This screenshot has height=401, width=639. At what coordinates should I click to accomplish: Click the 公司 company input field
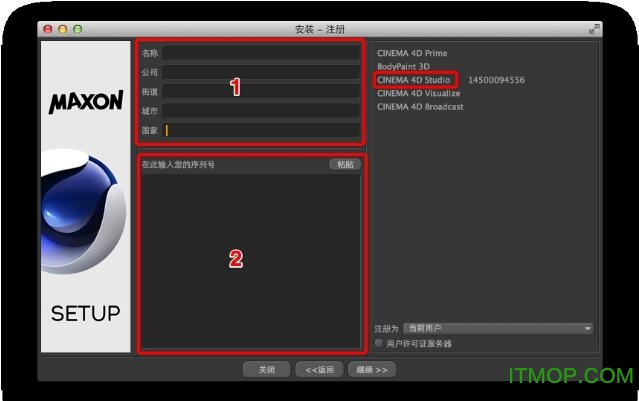pos(261,72)
